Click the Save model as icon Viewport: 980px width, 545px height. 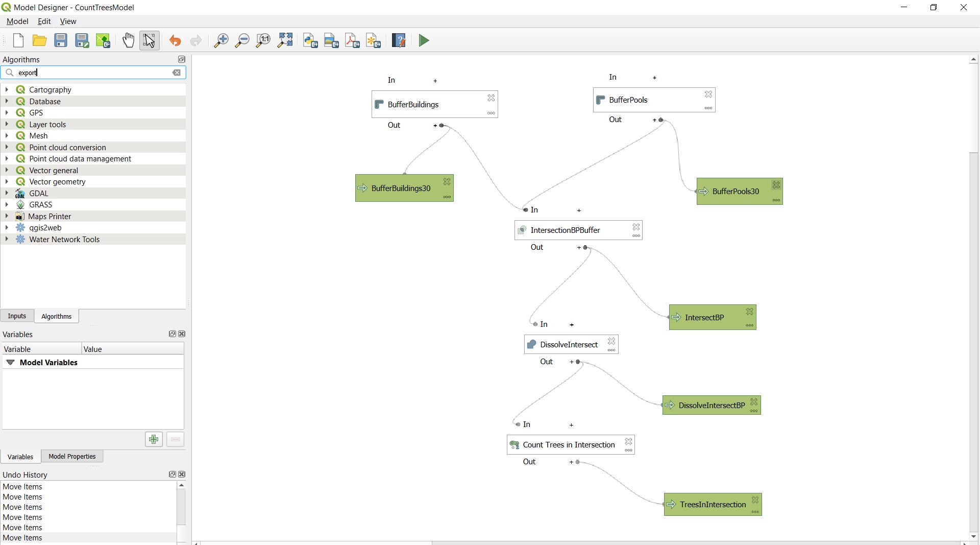pyautogui.click(x=82, y=40)
